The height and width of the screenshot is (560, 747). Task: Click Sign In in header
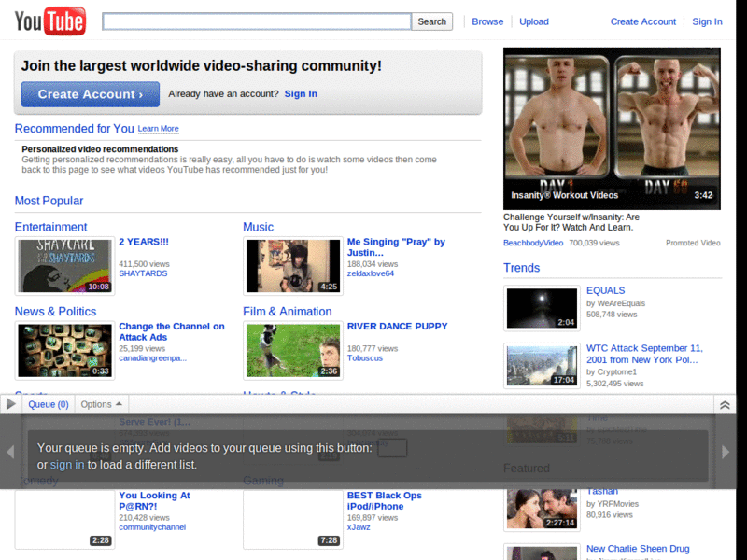[x=707, y=21]
